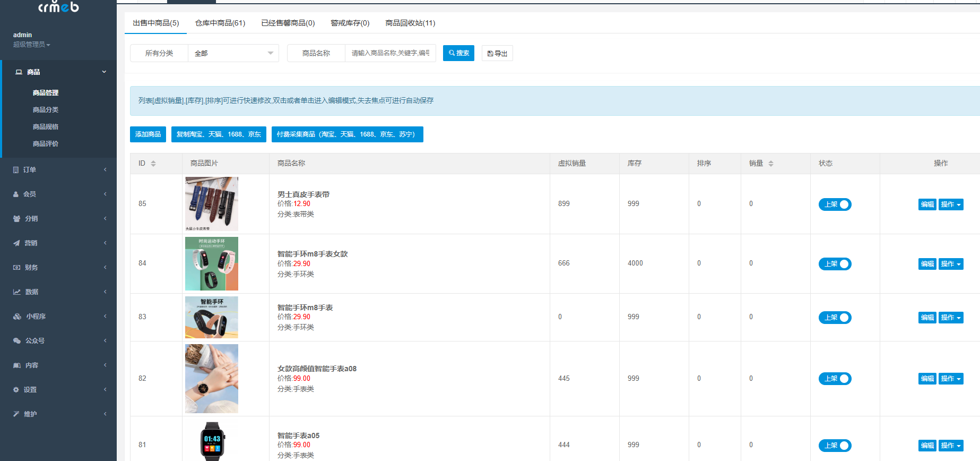Focus the 商品名称 search input field

(391, 53)
